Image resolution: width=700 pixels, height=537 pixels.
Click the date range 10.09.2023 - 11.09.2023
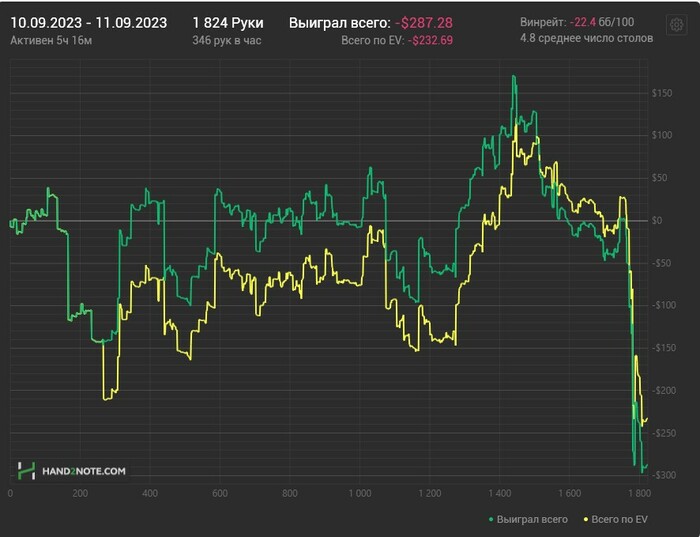pyautogui.click(x=88, y=23)
